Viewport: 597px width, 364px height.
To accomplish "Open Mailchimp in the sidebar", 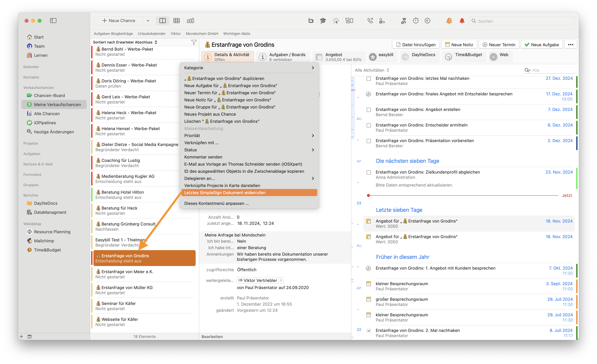I will click(44, 241).
